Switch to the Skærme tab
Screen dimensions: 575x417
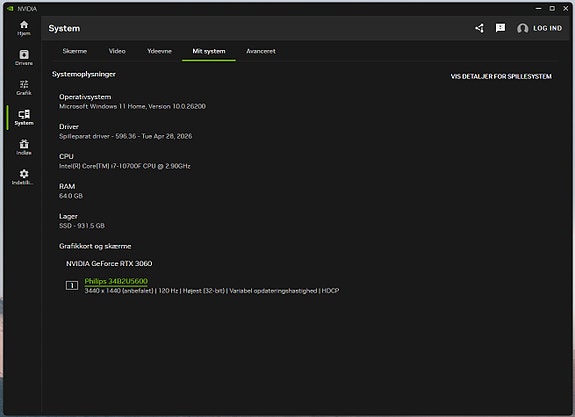pyautogui.click(x=75, y=51)
